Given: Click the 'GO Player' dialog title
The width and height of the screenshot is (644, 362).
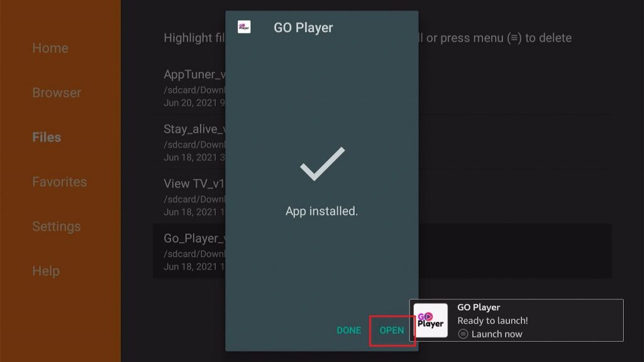Looking at the screenshot, I should [x=303, y=28].
